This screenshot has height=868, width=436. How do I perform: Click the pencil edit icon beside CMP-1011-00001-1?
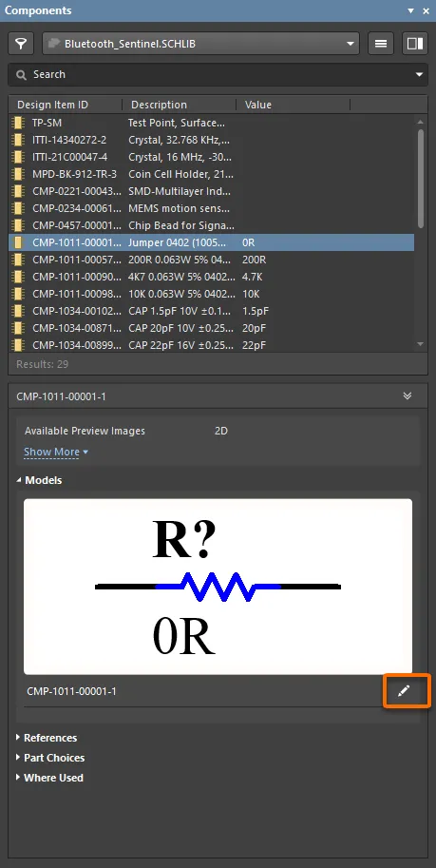point(404,690)
